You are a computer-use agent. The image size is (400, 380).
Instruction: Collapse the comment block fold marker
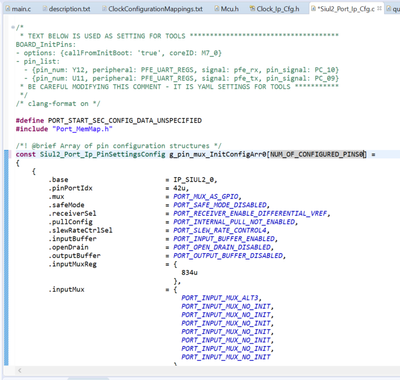12,27
